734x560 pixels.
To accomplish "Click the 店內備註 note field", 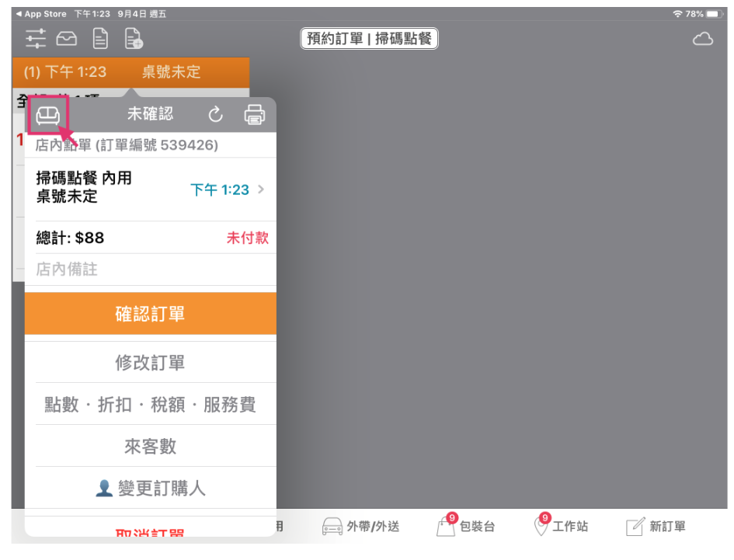I will click(x=150, y=270).
